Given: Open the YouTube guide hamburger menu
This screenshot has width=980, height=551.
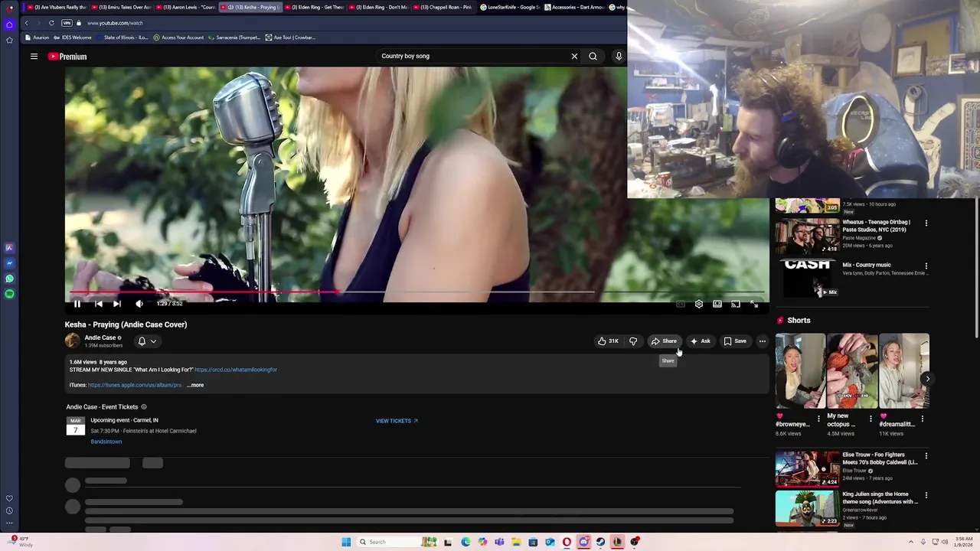Looking at the screenshot, I should 34,56.
